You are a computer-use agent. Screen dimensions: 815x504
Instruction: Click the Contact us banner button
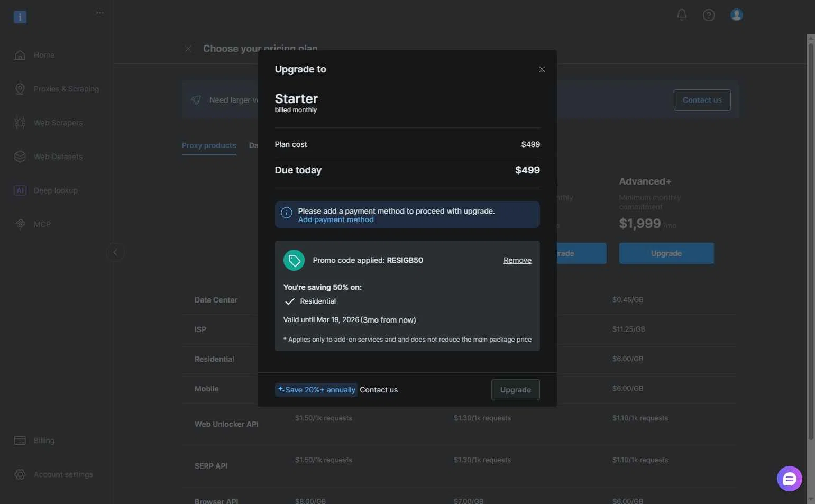[x=702, y=100]
